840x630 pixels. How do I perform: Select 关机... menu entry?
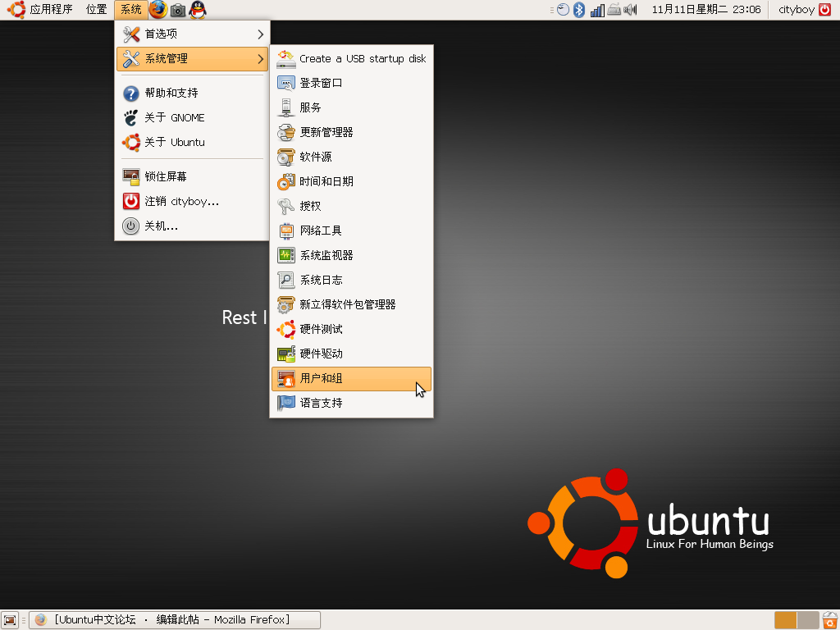[x=192, y=226]
